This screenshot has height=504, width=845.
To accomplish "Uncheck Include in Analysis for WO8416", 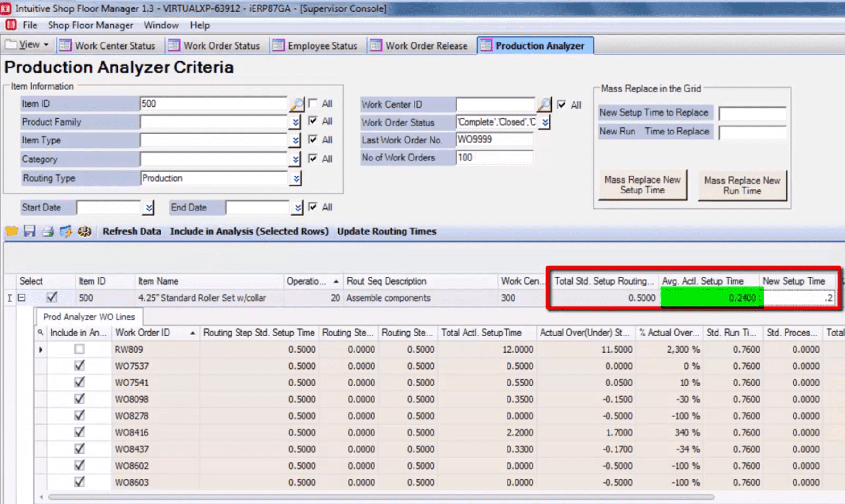I will click(x=79, y=432).
